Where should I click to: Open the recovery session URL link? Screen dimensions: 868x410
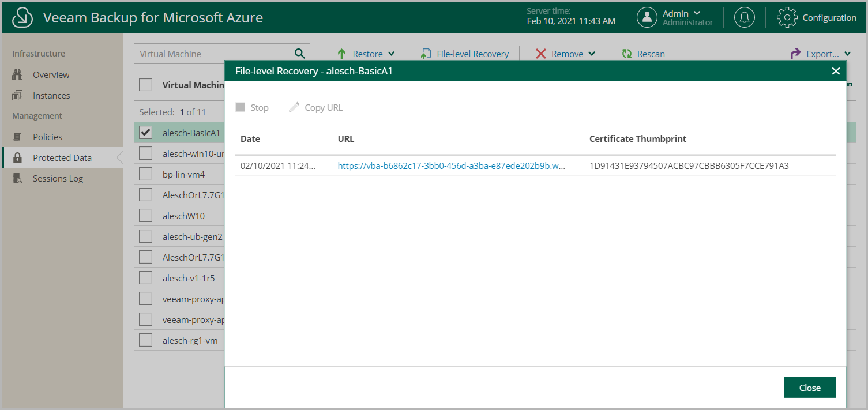(x=451, y=165)
